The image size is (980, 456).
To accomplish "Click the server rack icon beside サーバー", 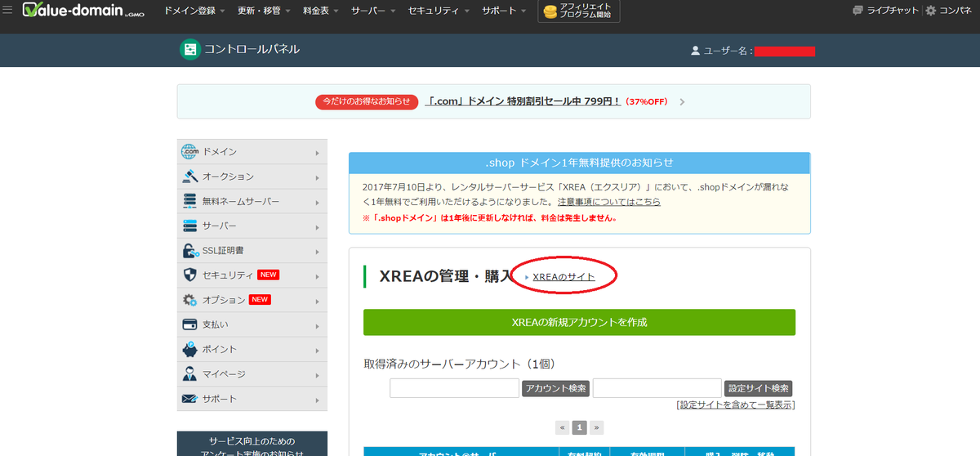I will 189,226.
